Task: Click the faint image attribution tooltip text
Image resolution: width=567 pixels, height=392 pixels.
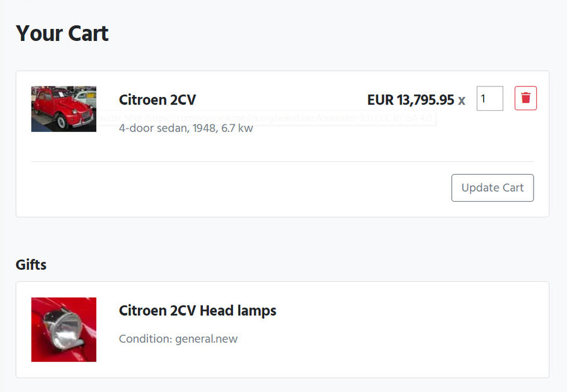Action: (x=120, y=118)
